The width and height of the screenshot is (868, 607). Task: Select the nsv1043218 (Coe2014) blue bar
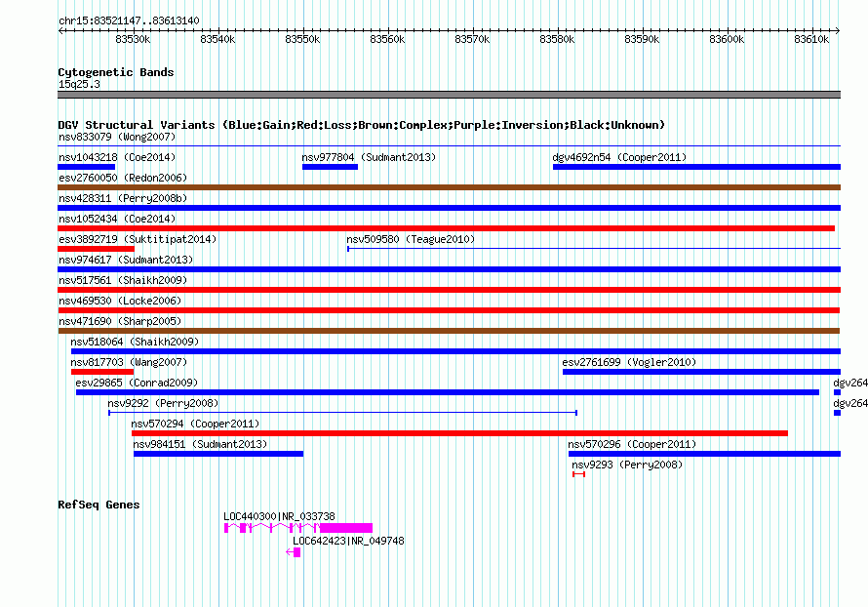click(87, 167)
